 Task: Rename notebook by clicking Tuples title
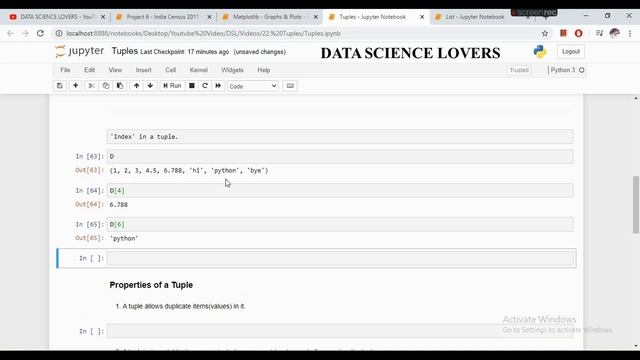point(125,51)
